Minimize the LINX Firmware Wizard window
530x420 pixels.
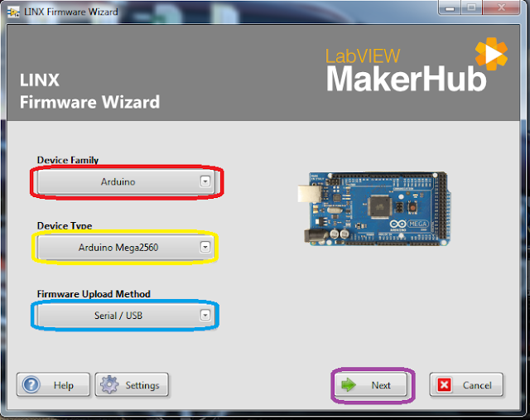450,7
